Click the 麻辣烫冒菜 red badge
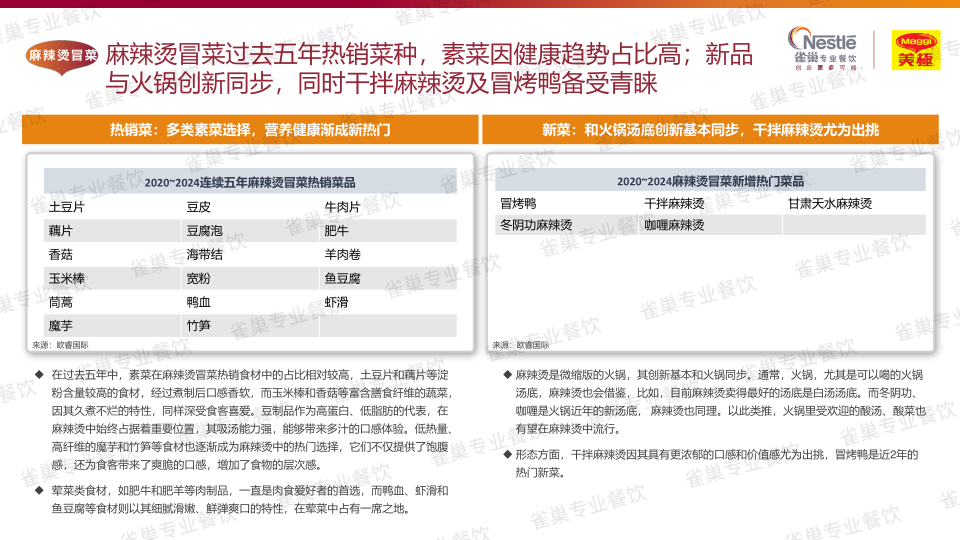Image resolution: width=960 pixels, height=540 pixels. click(61, 57)
